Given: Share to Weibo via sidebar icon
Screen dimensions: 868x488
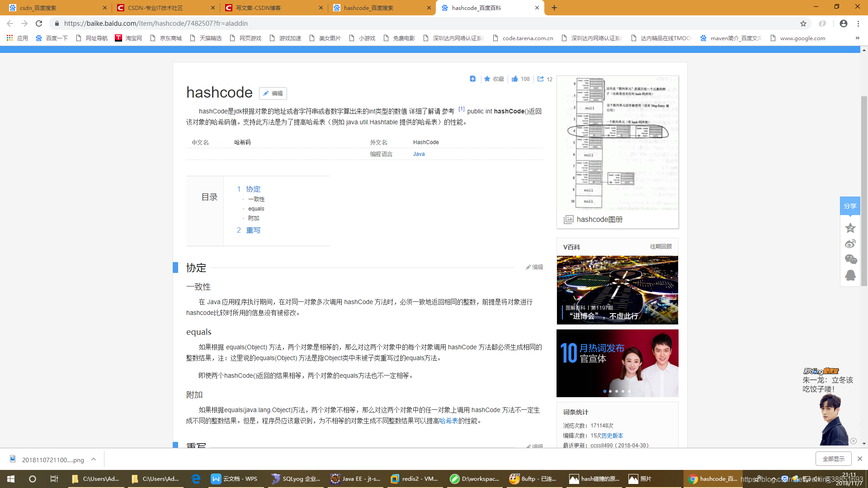Looking at the screenshot, I should [x=850, y=244].
